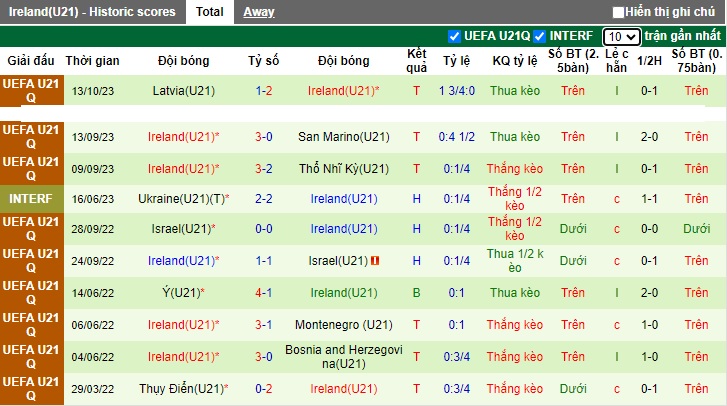Click score 3-1 of Montenegro match
727x406 pixels.
264,325
